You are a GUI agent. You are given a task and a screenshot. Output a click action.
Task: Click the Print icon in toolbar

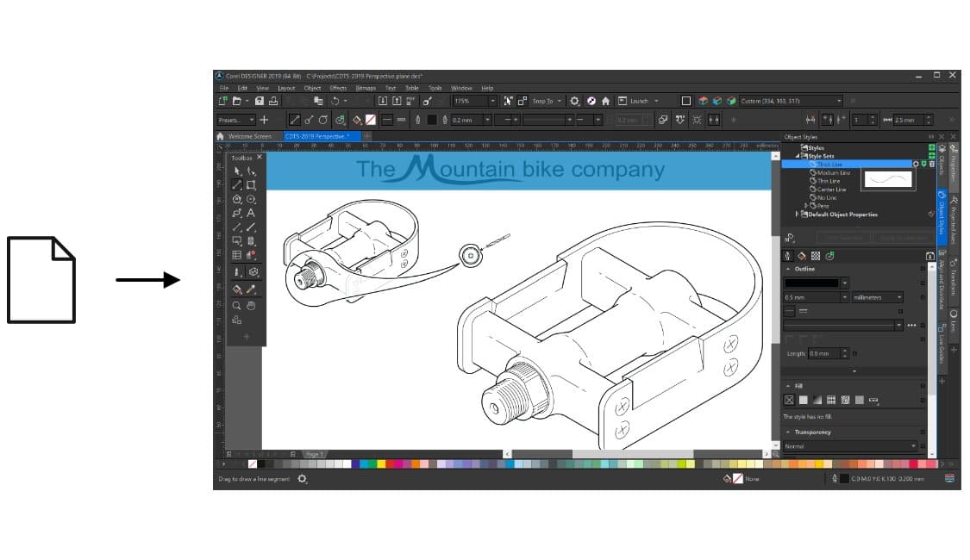(272, 101)
